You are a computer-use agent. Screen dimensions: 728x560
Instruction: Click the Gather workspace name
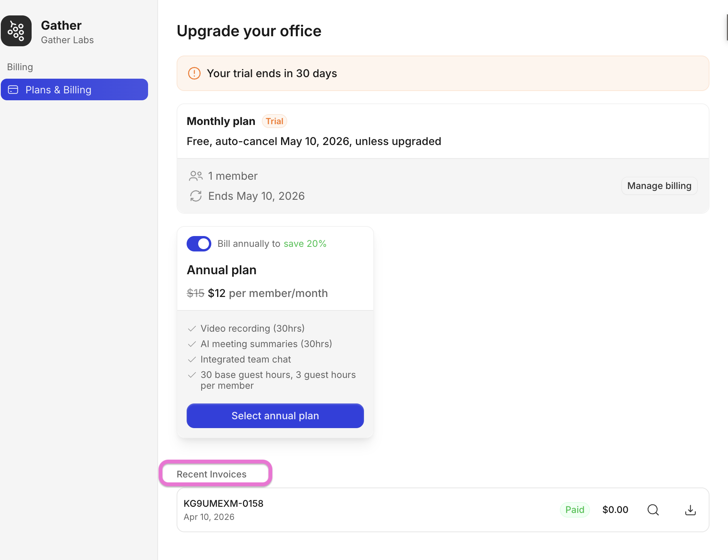[x=61, y=25]
